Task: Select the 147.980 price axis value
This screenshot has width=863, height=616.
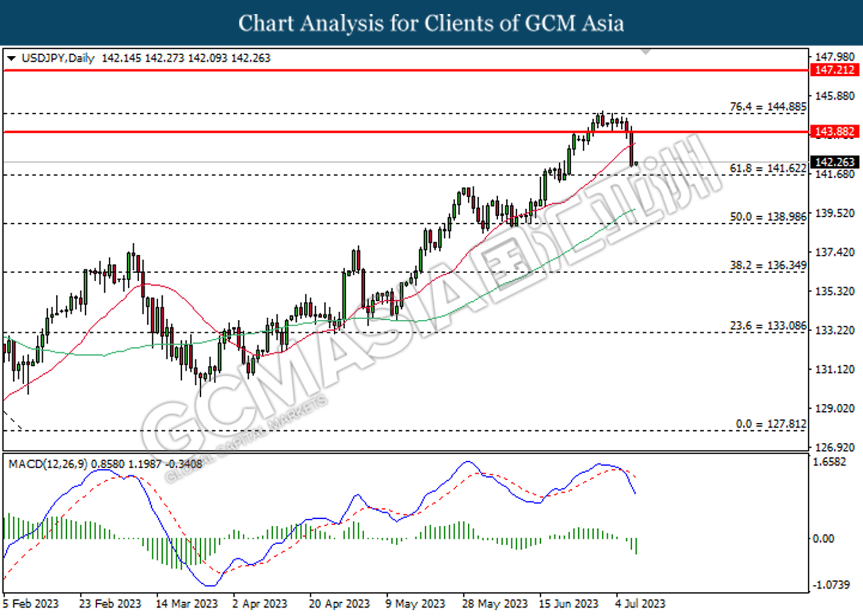Action: tap(835, 56)
